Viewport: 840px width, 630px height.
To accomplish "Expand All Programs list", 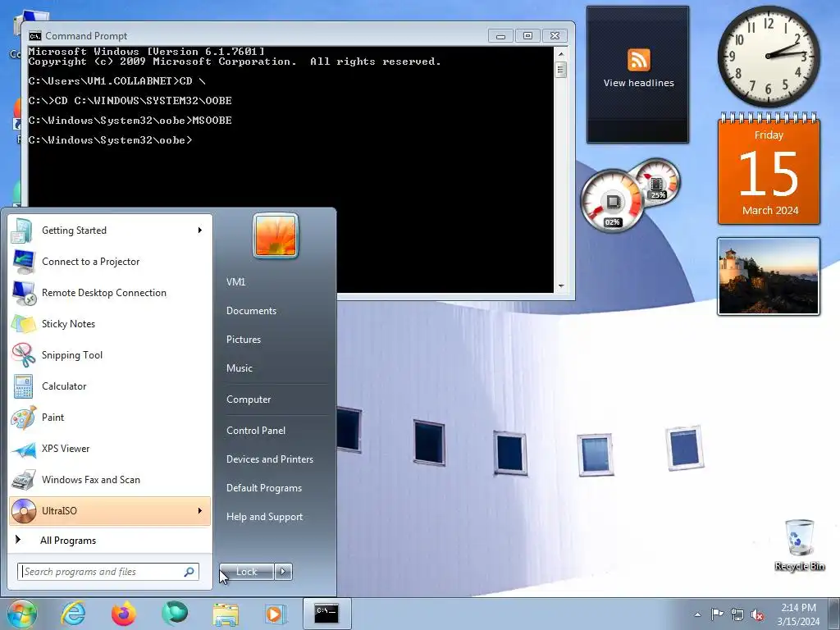I will tap(110, 541).
